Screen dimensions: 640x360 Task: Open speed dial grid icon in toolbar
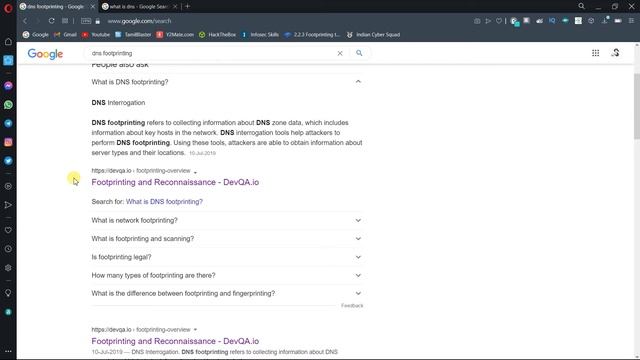tap(65, 21)
